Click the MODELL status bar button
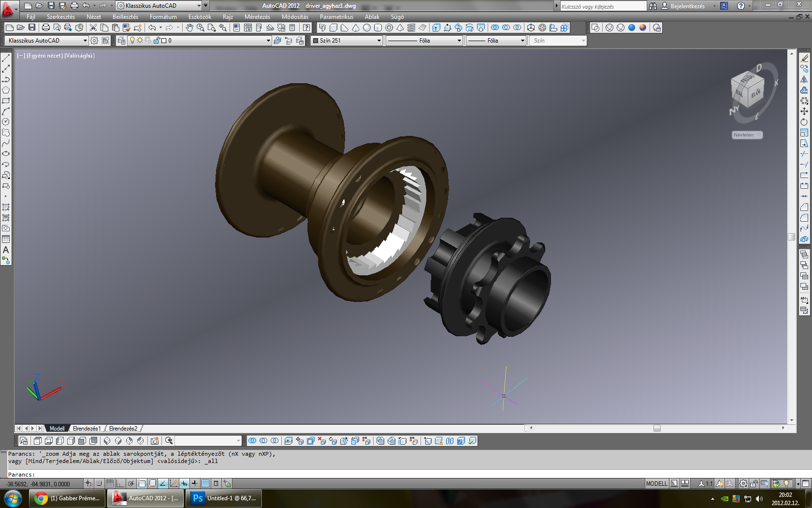The width and height of the screenshot is (812, 508). click(656, 483)
